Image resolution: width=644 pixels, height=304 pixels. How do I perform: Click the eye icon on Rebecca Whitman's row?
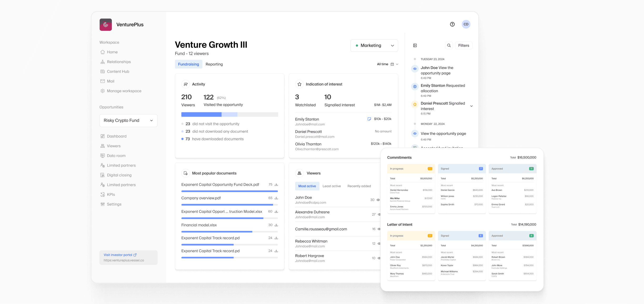point(379,244)
